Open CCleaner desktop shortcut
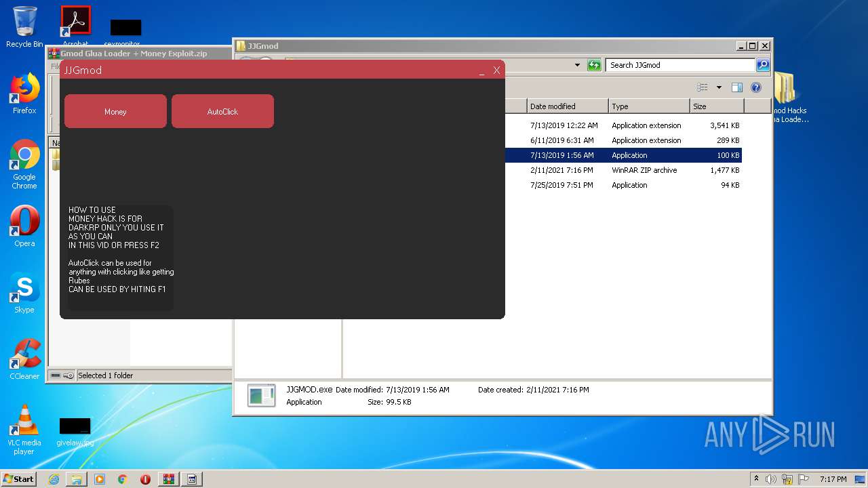Viewport: 868px width, 488px height. (24, 359)
